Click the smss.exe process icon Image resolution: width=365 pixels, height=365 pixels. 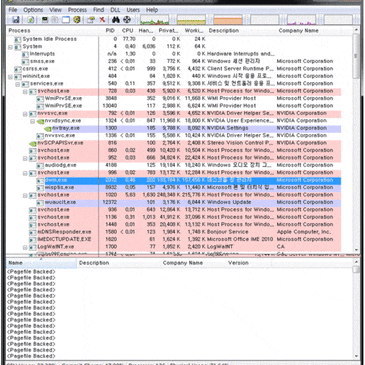(25, 62)
